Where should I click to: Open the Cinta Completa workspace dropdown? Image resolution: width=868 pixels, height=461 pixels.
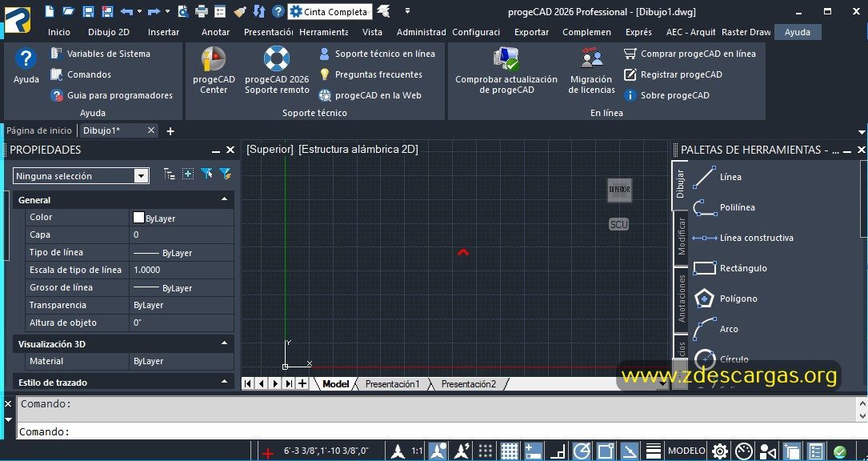(330, 12)
